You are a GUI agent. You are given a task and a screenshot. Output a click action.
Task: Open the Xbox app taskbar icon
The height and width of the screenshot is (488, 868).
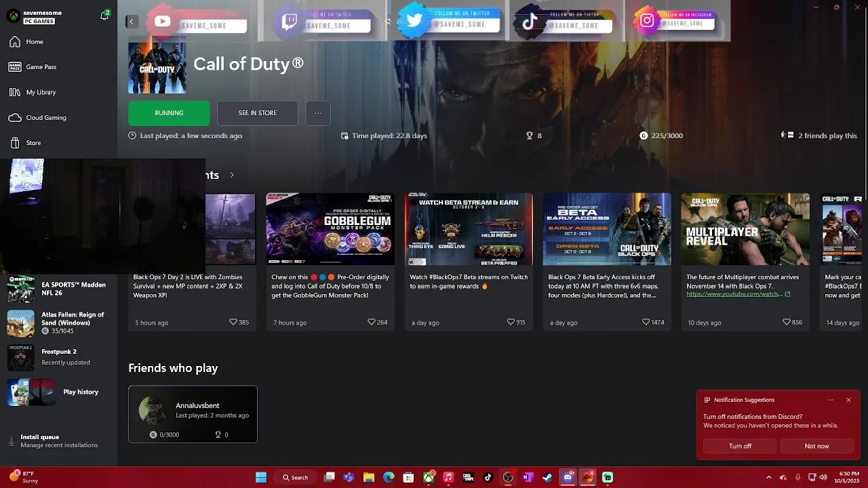tap(429, 477)
